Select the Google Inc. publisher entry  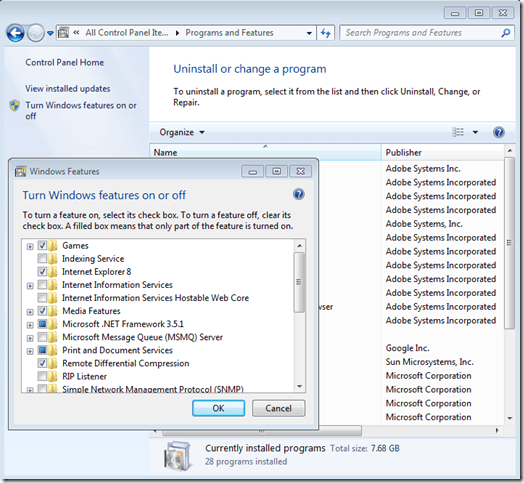407,348
